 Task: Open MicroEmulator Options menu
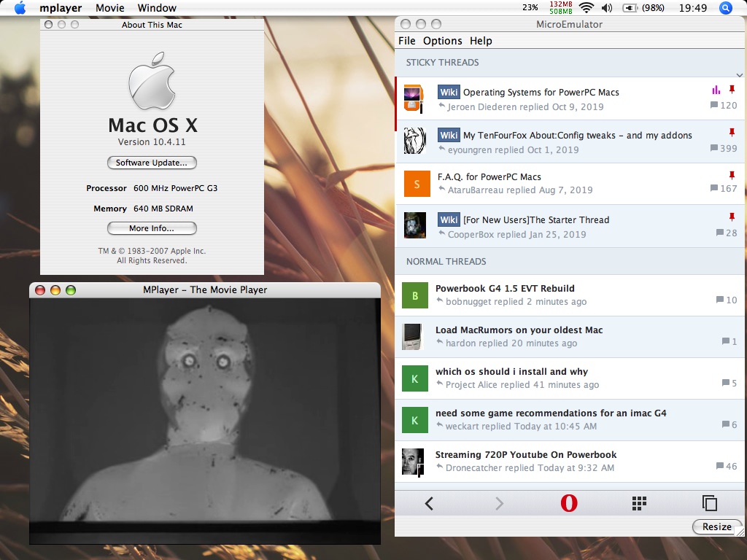(x=443, y=41)
